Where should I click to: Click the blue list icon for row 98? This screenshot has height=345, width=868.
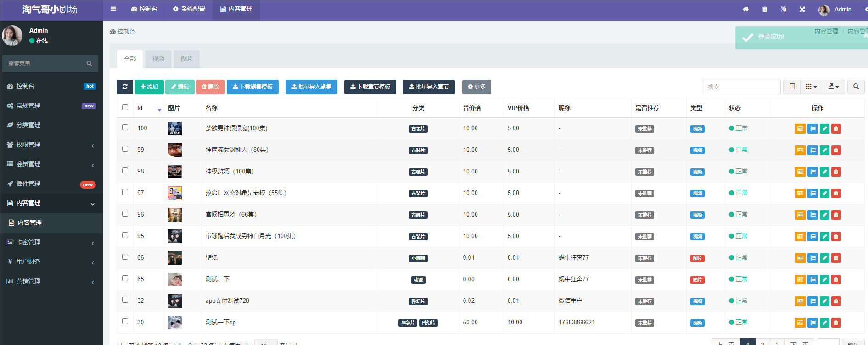(812, 172)
